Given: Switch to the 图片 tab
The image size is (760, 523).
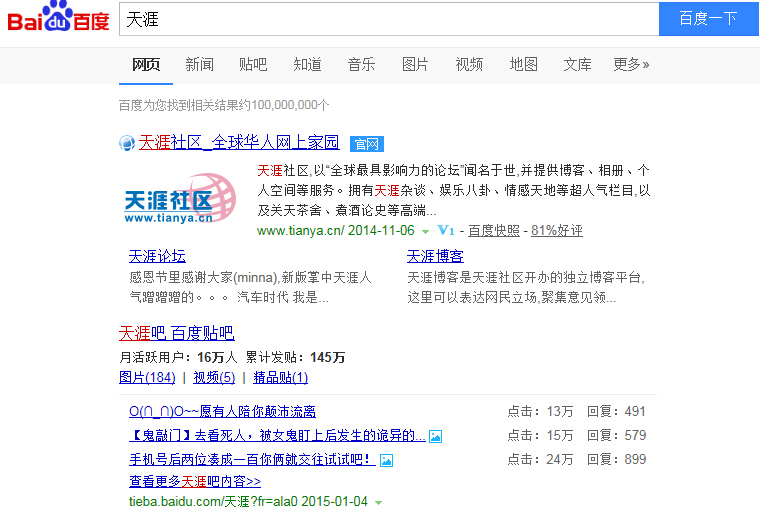Looking at the screenshot, I should pos(415,65).
